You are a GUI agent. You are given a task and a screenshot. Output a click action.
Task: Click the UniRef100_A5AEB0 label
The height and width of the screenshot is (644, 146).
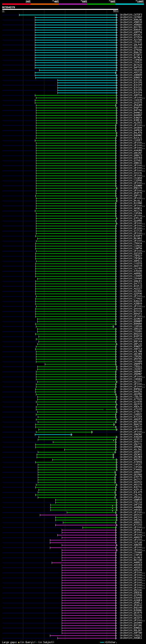click(x=131, y=25)
